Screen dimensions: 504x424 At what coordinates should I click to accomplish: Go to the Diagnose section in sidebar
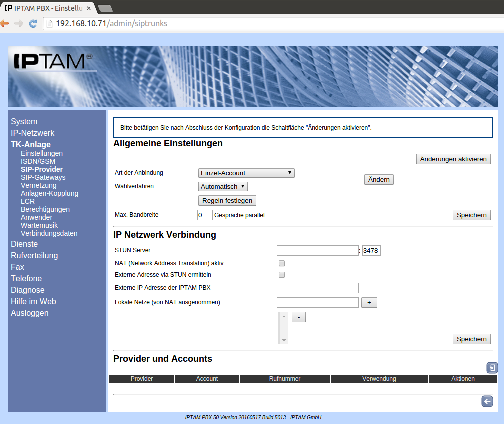pyautogui.click(x=28, y=290)
